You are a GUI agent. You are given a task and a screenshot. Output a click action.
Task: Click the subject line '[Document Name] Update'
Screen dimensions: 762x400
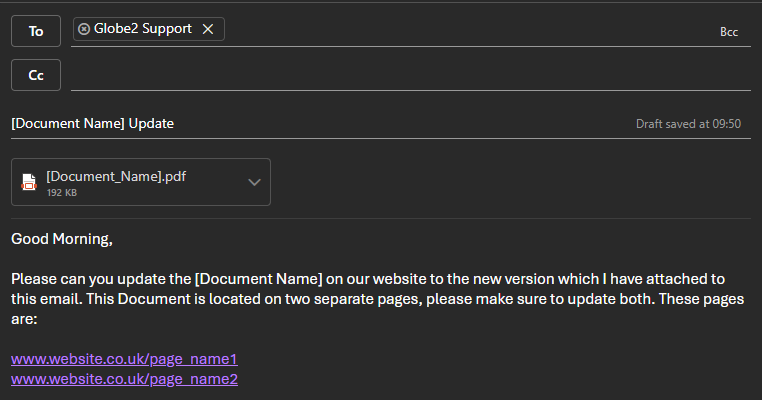point(92,124)
